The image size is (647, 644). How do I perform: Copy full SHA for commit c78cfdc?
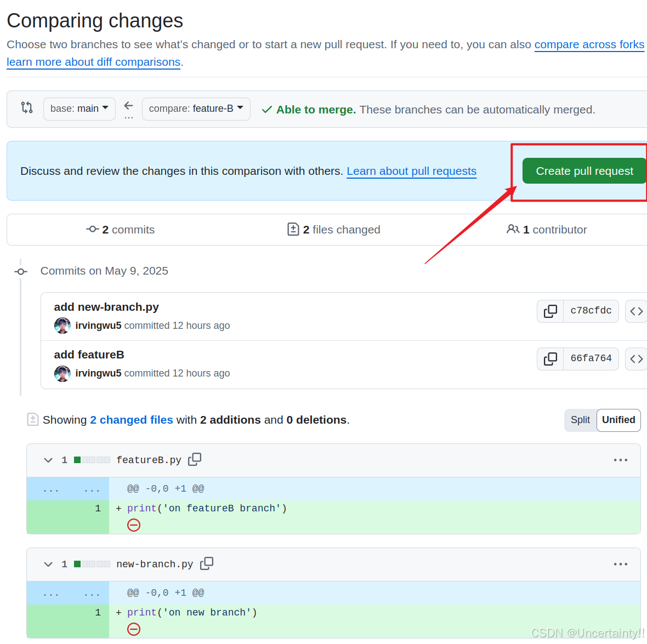click(x=550, y=311)
